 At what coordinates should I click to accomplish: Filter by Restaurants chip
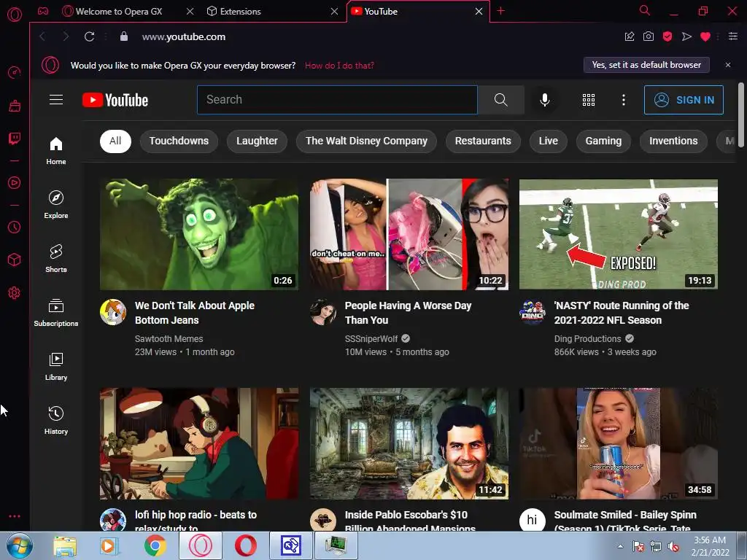483,141
